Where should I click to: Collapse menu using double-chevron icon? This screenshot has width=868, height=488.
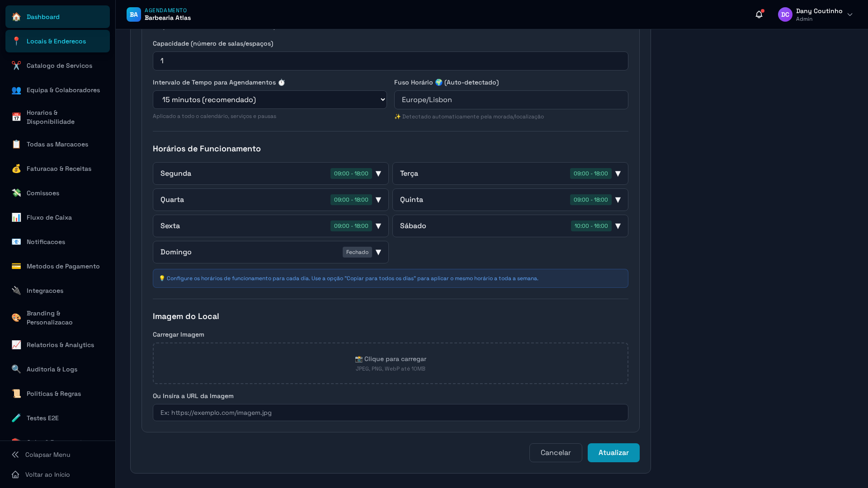[15, 455]
